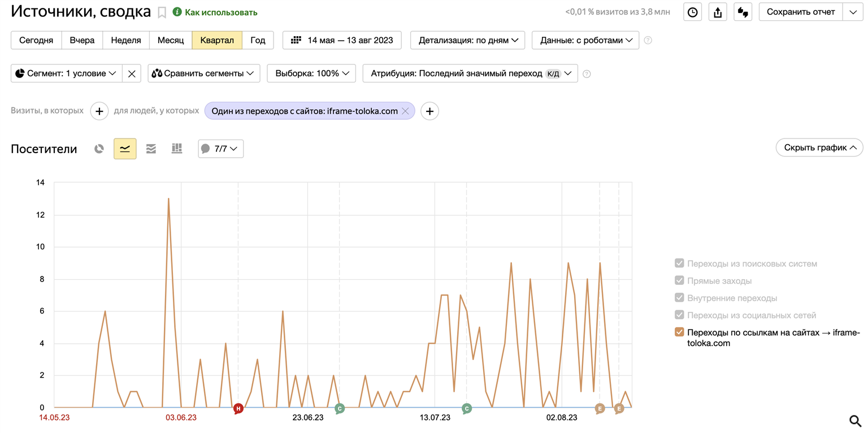Uncheck 'Переходы по ссылкам на сайтах' checkbox
Image resolution: width=868 pixels, height=433 pixels.
pos(679,332)
